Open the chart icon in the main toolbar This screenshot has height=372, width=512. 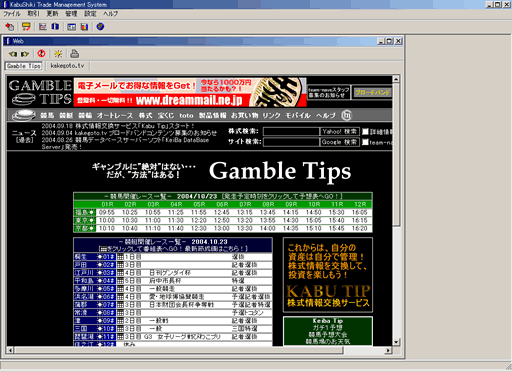[43, 26]
